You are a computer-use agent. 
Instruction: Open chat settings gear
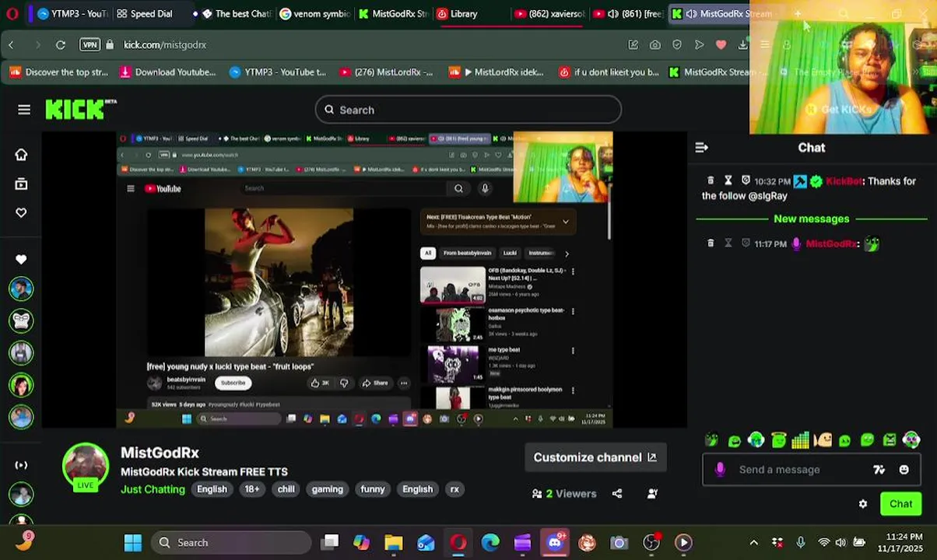[x=863, y=504]
